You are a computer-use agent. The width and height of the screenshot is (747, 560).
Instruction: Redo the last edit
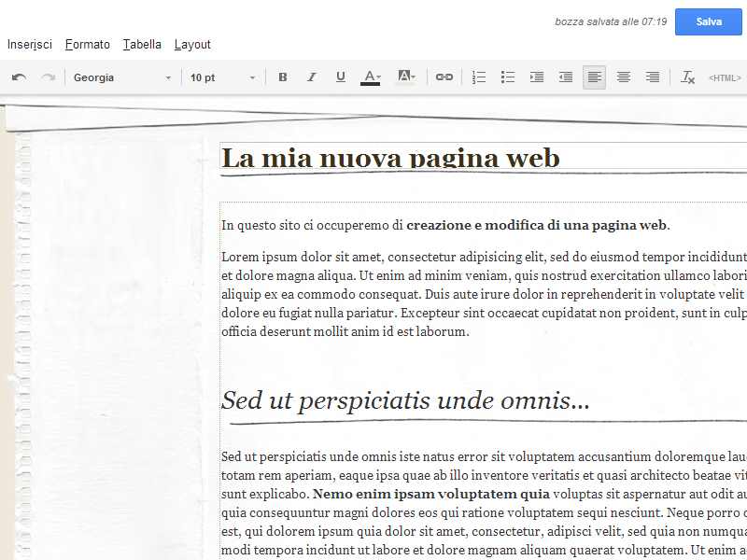pyautogui.click(x=49, y=77)
